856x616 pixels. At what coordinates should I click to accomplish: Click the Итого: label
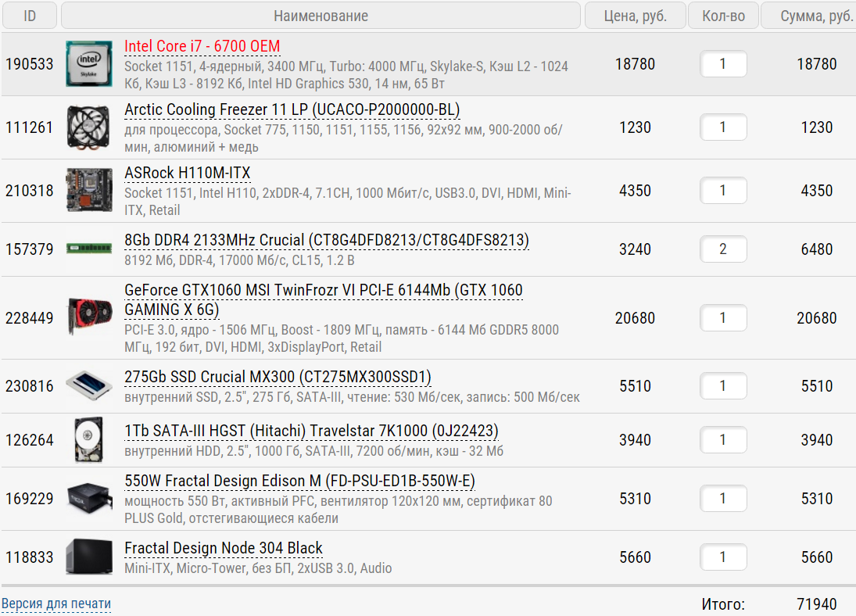pyautogui.click(x=723, y=604)
